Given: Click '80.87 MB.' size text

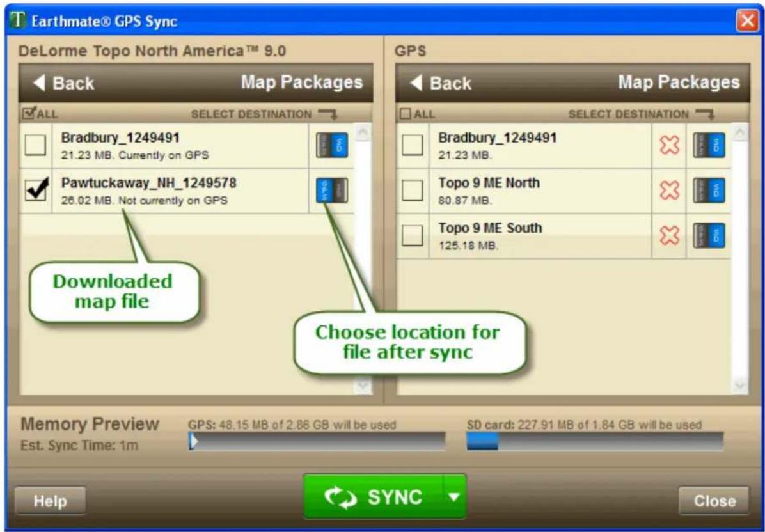Looking at the screenshot, I should [x=465, y=200].
